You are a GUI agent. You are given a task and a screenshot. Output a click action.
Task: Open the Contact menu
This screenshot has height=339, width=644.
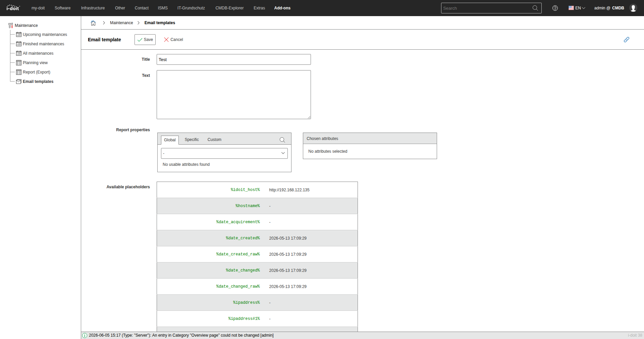point(142,8)
